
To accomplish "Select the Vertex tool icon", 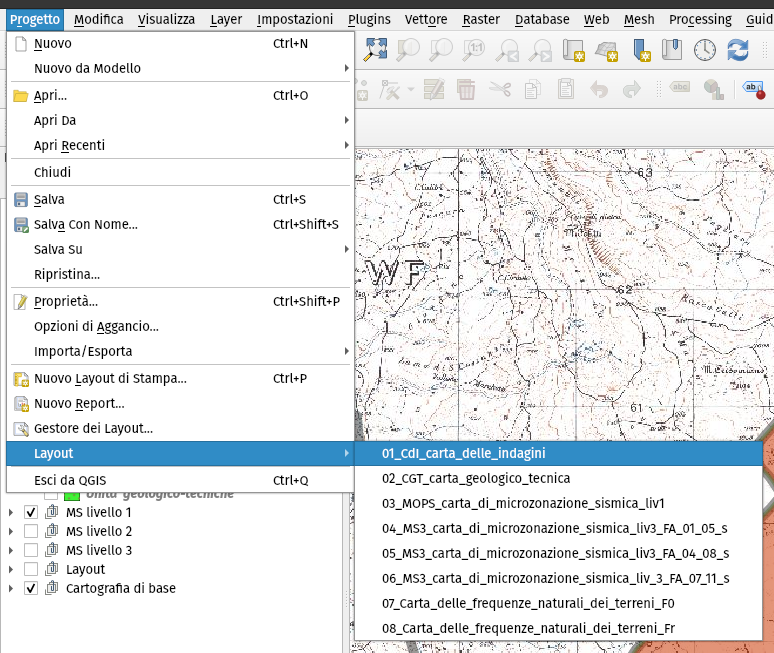I will (x=390, y=90).
